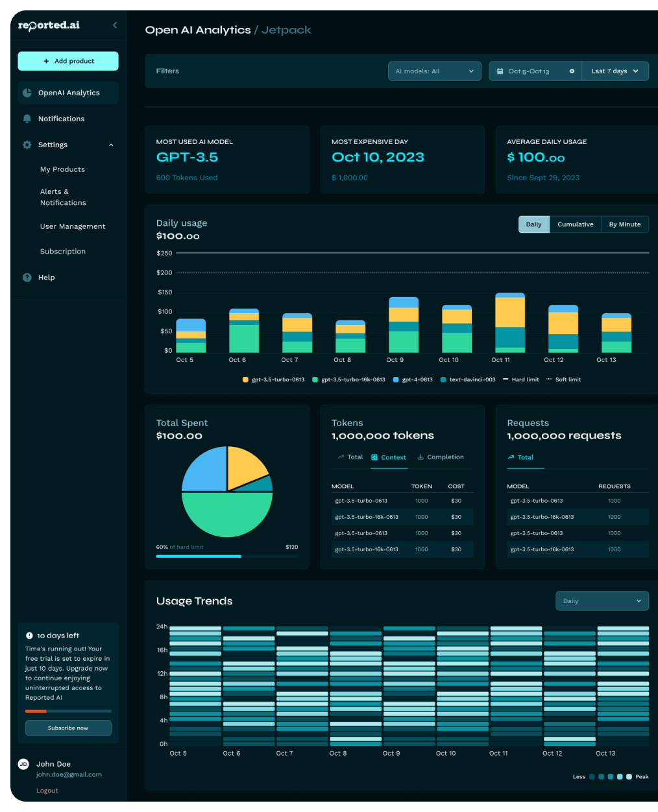This screenshot has height=812, width=658.
Task: Open Usage Trends Daily dropdown
Action: coord(602,601)
